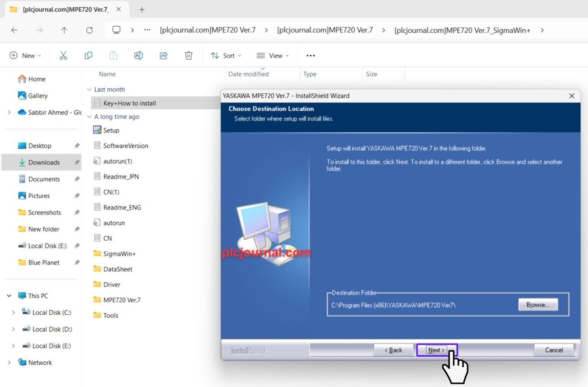Open the See more options menu
This screenshot has height=387, width=588.
(310, 55)
